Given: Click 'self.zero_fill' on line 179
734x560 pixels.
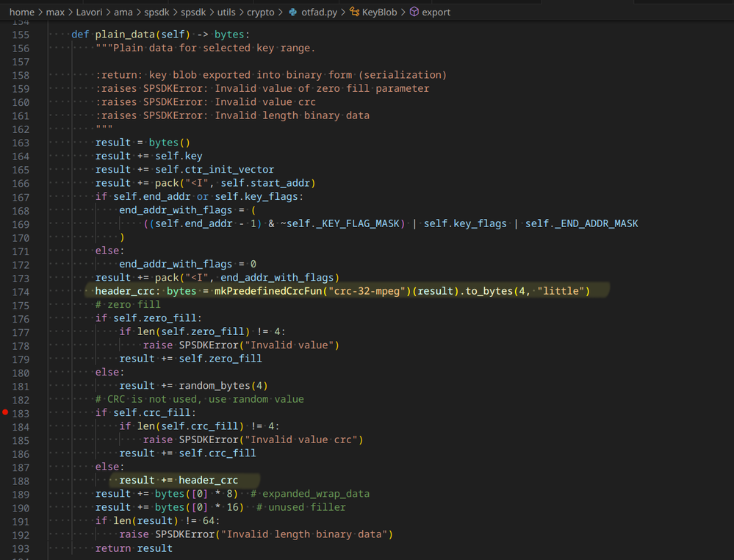Looking at the screenshot, I should point(220,359).
